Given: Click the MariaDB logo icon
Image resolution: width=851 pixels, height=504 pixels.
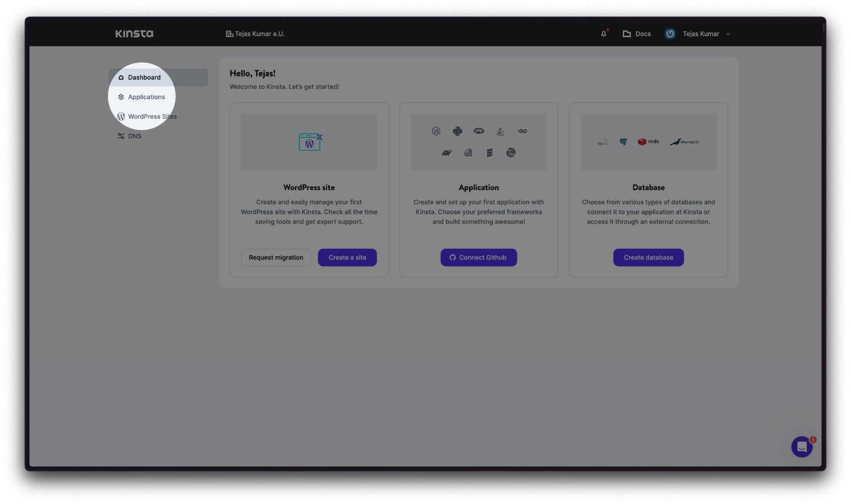Looking at the screenshot, I should pyautogui.click(x=685, y=142).
